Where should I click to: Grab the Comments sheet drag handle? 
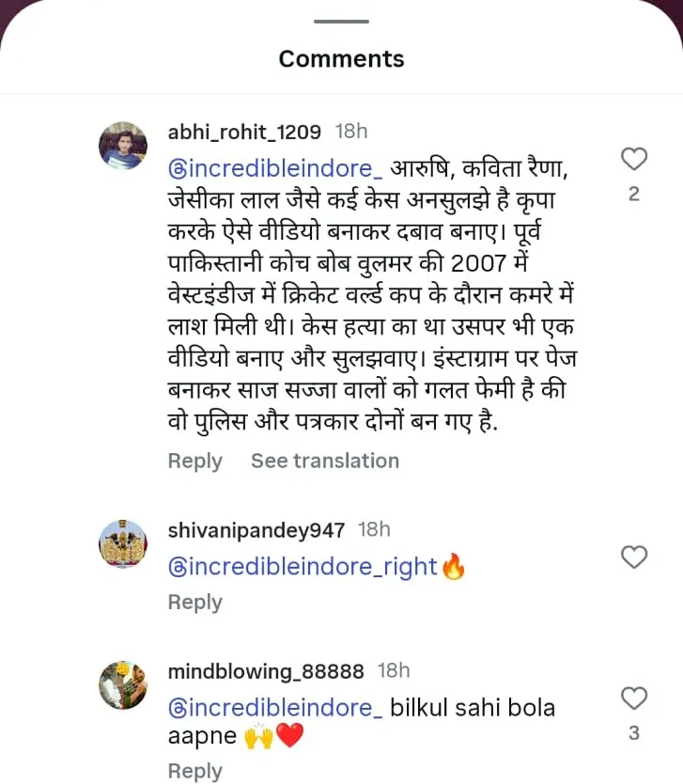pos(341,21)
